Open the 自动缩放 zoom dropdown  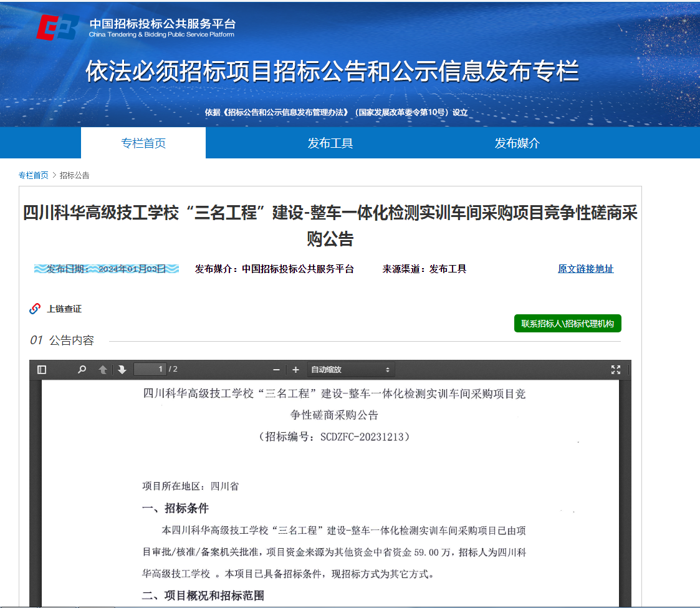tap(350, 369)
